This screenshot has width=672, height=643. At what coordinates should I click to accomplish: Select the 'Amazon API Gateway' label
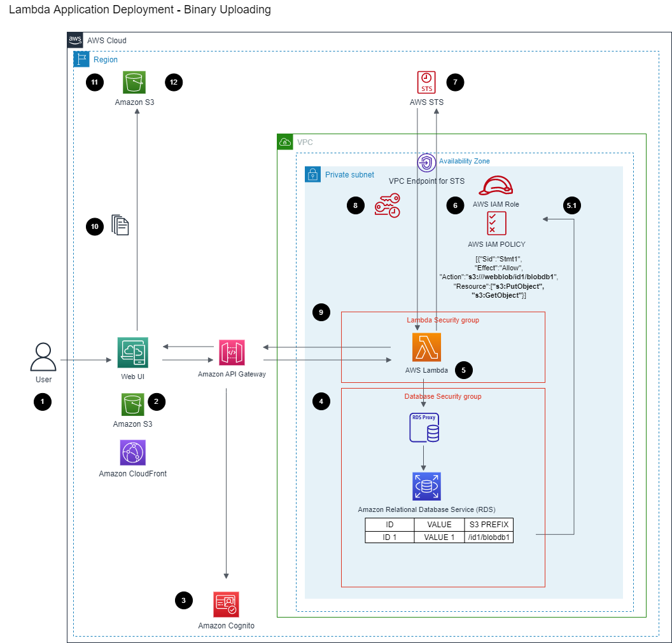pos(232,374)
